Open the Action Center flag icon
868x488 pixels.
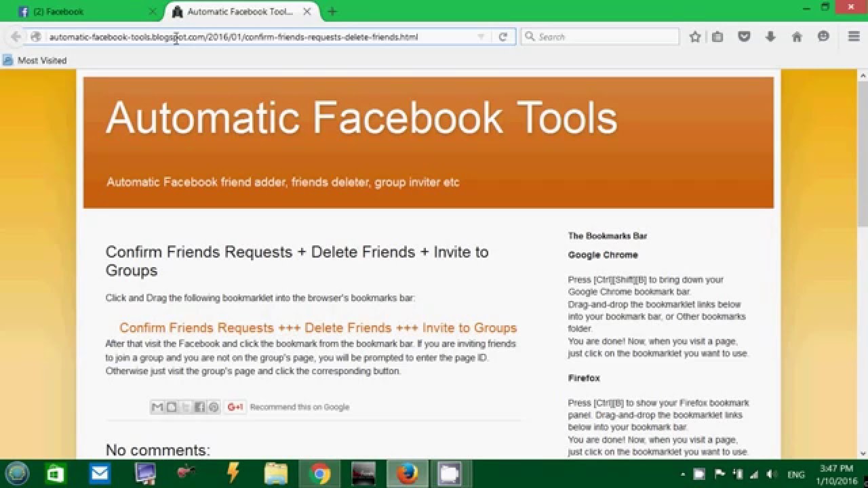718,474
